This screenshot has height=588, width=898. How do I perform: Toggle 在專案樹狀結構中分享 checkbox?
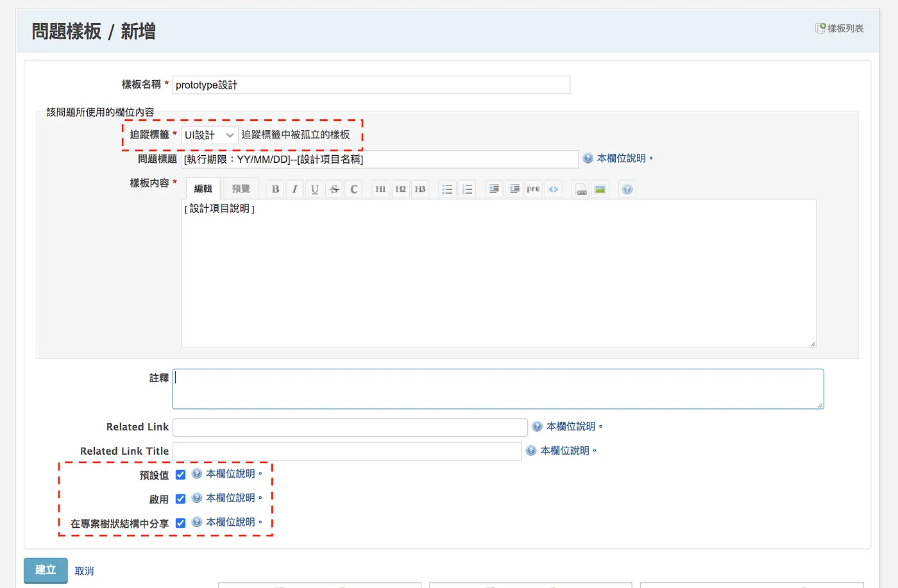(x=180, y=523)
